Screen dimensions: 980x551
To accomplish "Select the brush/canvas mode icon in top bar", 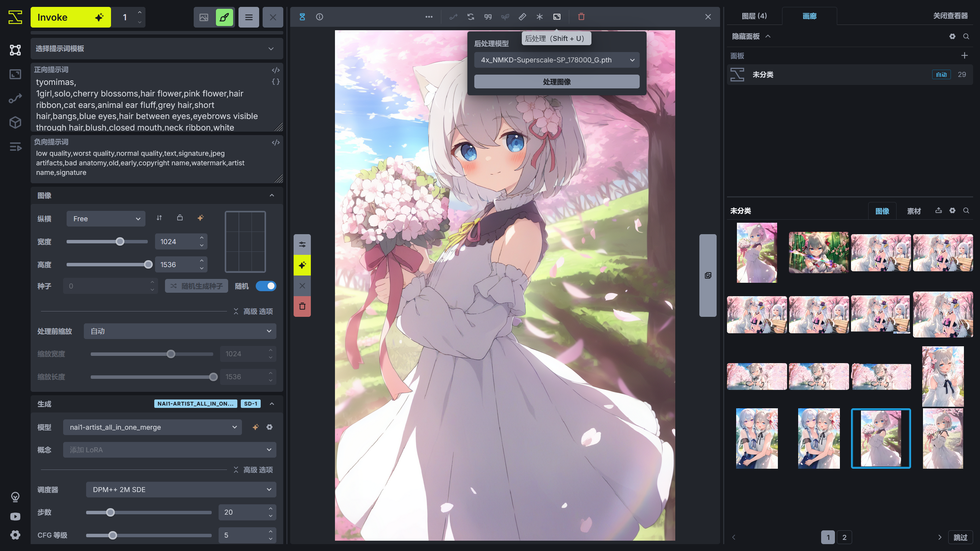I will (x=224, y=17).
